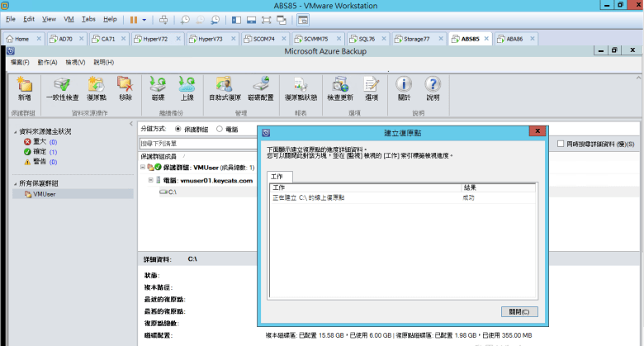This screenshot has height=346, width=644.
Task: Enable 同時搜尋詳細資料 checkbox
Action: point(561,144)
